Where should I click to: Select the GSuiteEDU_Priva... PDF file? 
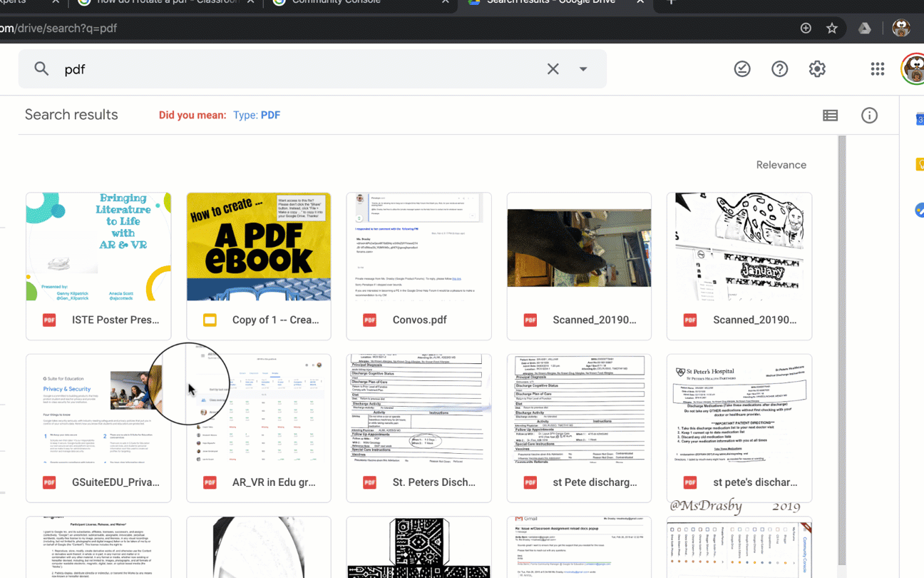pyautogui.click(x=98, y=428)
